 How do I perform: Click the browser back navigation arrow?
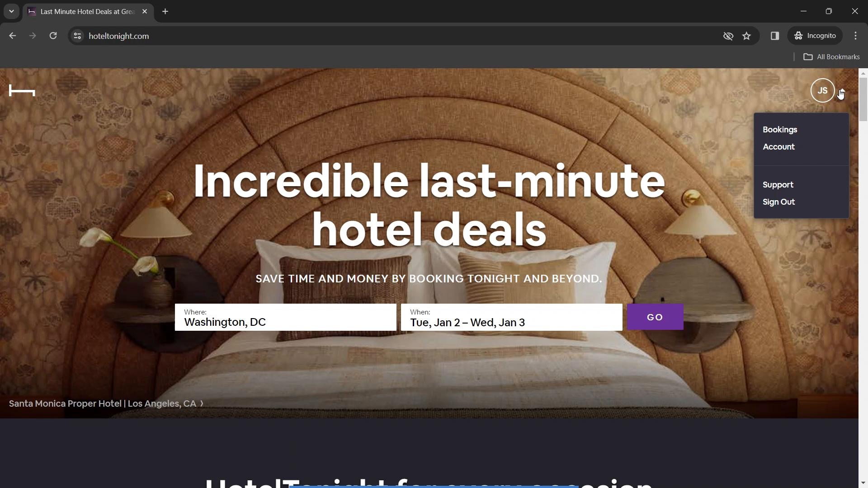(13, 36)
